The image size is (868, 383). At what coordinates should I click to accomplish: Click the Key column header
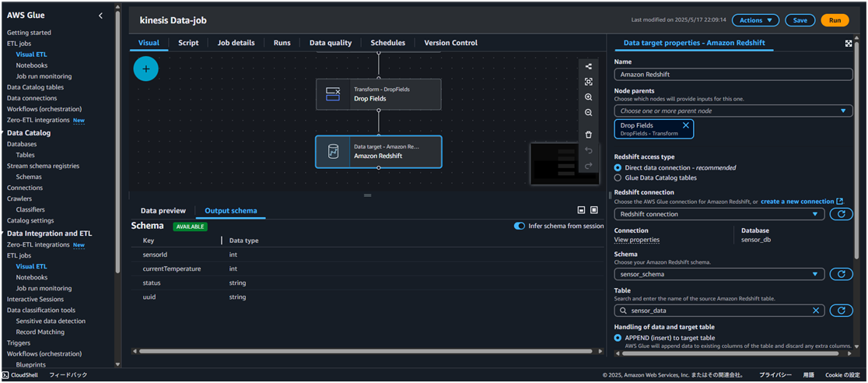click(148, 241)
